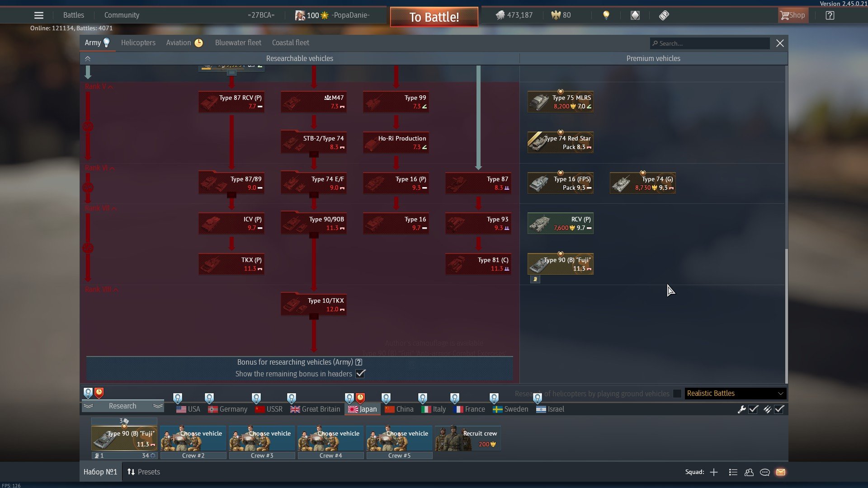The height and width of the screenshot is (488, 868).
Task: Switch to the Coastal fleet tab
Action: pyautogui.click(x=290, y=42)
